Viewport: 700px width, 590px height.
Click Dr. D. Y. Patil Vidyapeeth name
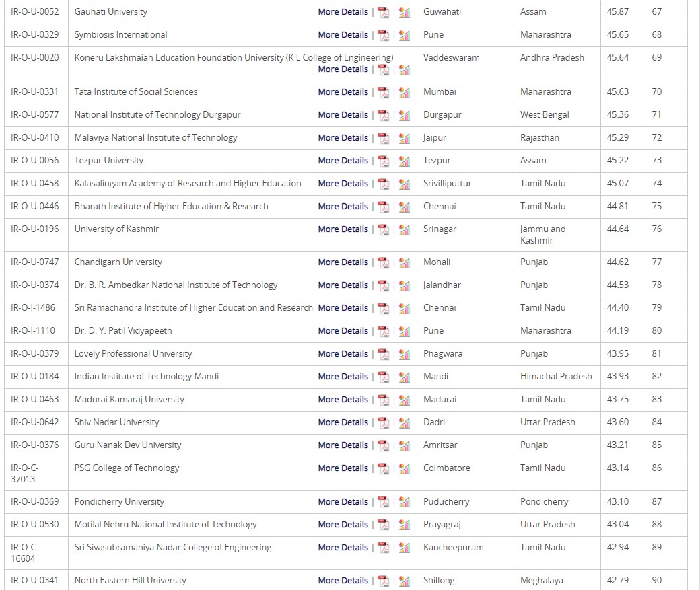(123, 331)
